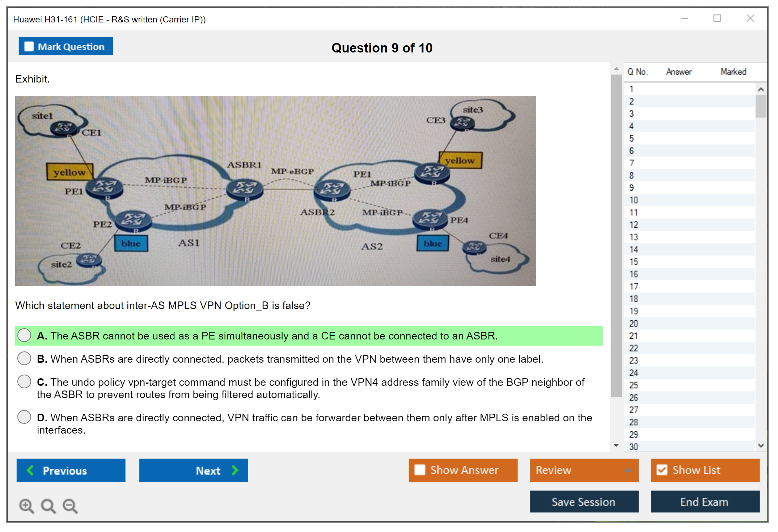Uncheck the Show List checkbox
778x532 pixels.
[x=662, y=470]
